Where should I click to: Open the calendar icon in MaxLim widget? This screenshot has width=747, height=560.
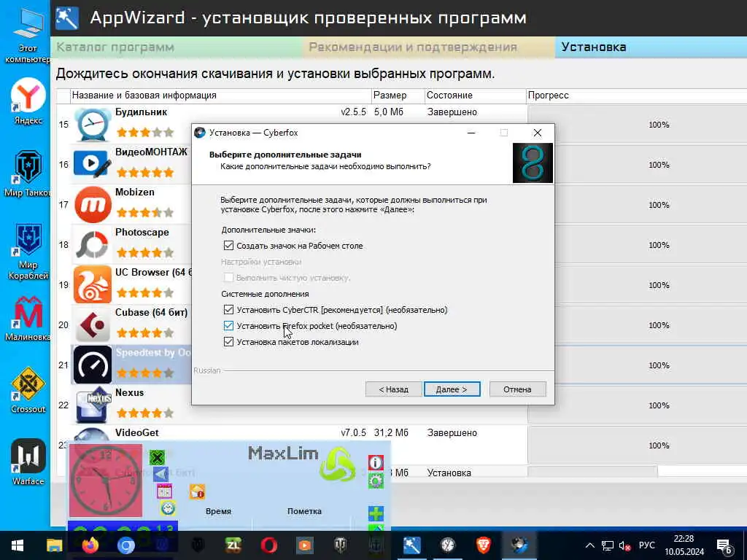(164, 491)
